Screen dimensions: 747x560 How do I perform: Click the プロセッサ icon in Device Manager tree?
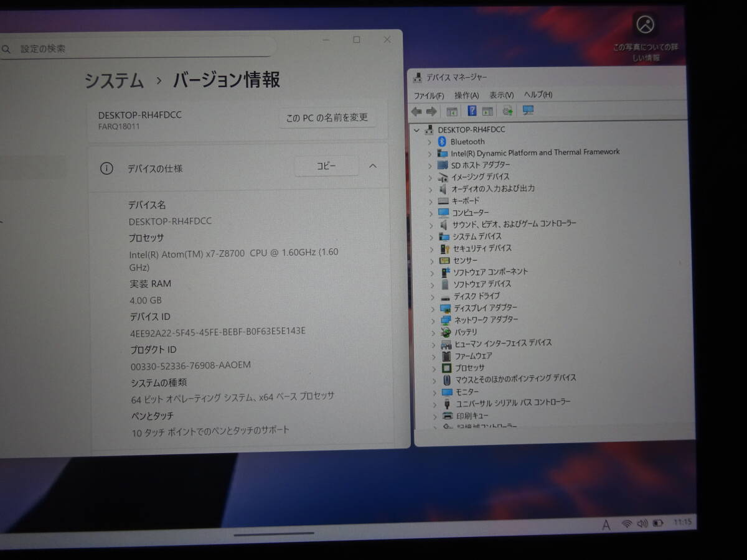click(x=446, y=368)
